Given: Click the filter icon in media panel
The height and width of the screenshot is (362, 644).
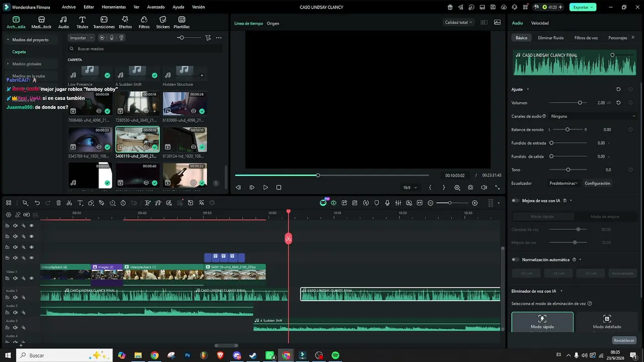Looking at the screenshot, I should [x=208, y=38].
